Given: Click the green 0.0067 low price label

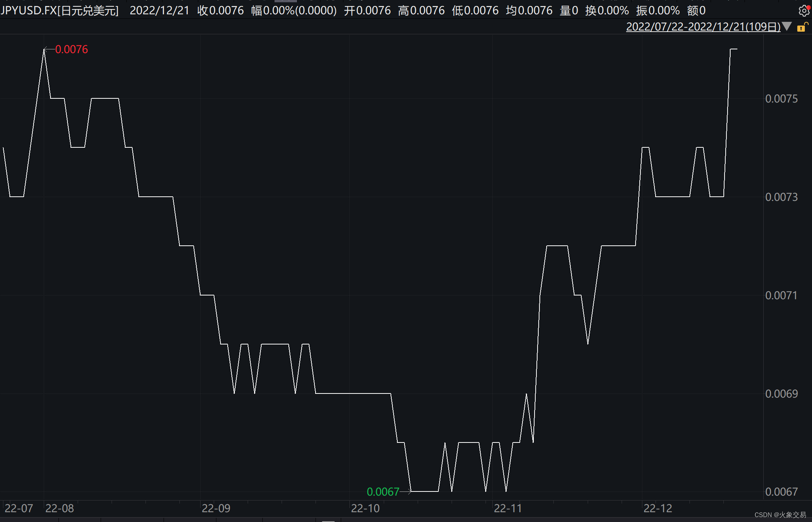Looking at the screenshot, I should 383,491.
